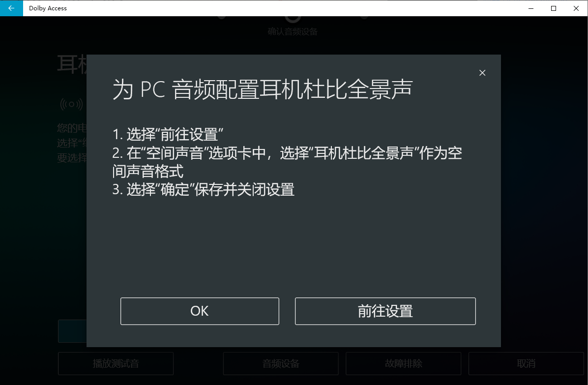Select the right progress step circle
The width and height of the screenshot is (588, 385).
[364, 17]
